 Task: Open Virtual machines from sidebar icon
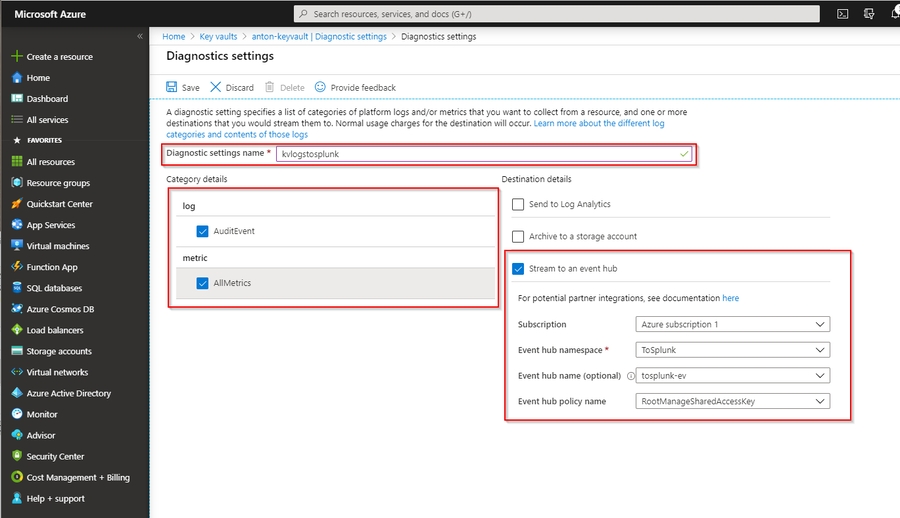click(17, 246)
